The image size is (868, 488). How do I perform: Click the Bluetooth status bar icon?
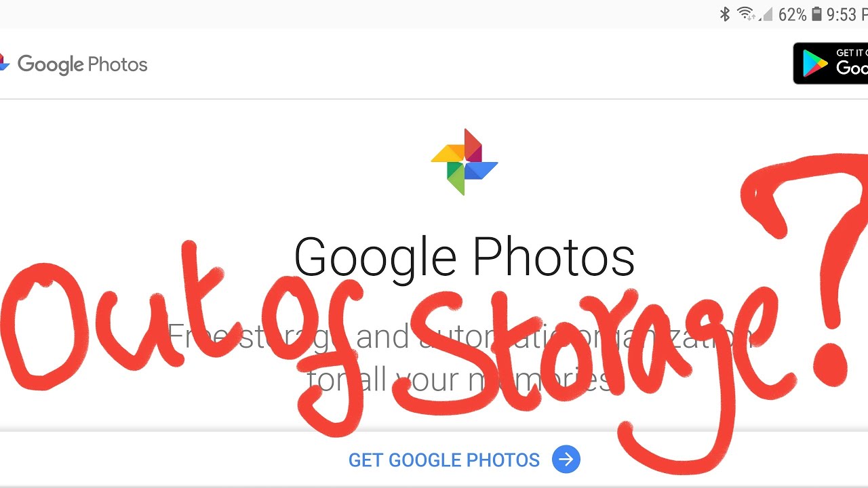click(x=725, y=14)
